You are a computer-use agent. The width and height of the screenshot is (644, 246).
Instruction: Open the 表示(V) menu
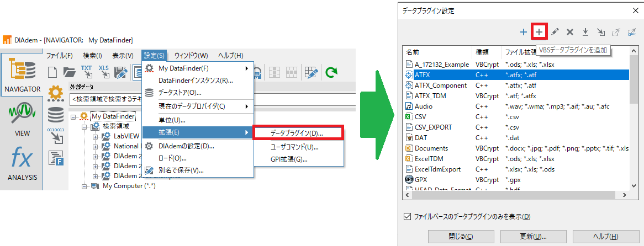pyautogui.click(x=123, y=55)
